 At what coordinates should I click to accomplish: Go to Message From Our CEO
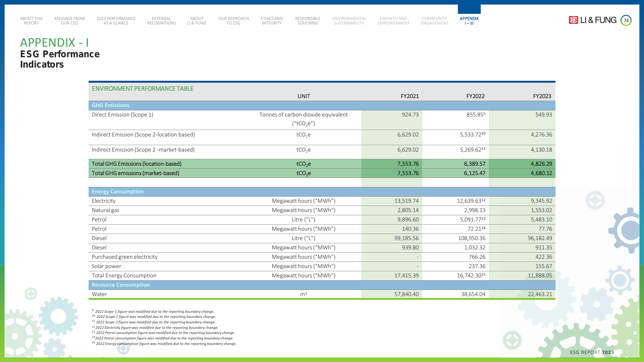point(70,21)
